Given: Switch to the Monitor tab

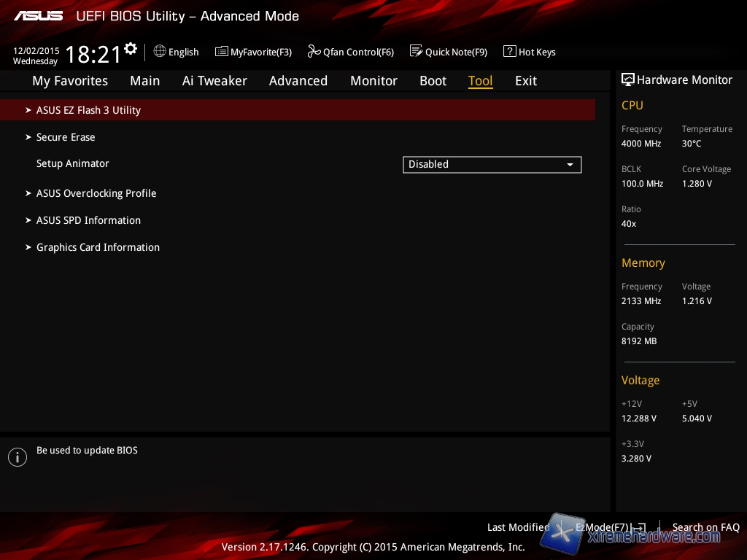Looking at the screenshot, I should tap(373, 81).
